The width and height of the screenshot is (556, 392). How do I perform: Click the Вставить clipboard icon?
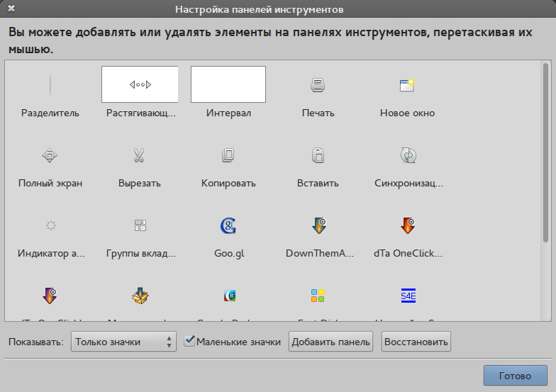tap(318, 155)
